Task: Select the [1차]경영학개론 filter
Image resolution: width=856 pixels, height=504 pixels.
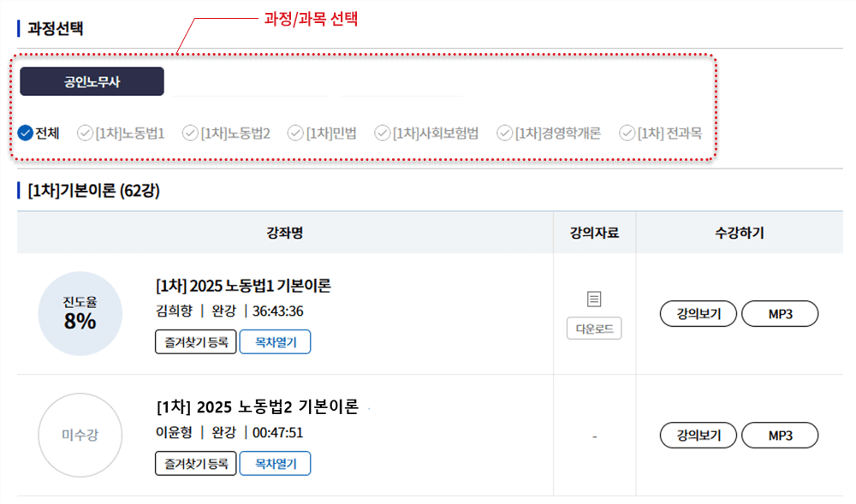Action: [x=505, y=133]
